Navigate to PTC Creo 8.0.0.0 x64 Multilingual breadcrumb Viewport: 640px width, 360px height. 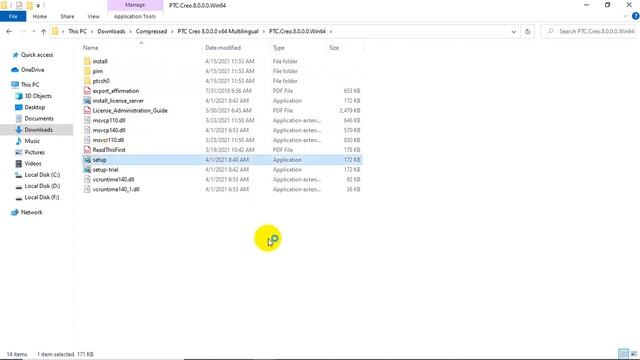point(218,31)
